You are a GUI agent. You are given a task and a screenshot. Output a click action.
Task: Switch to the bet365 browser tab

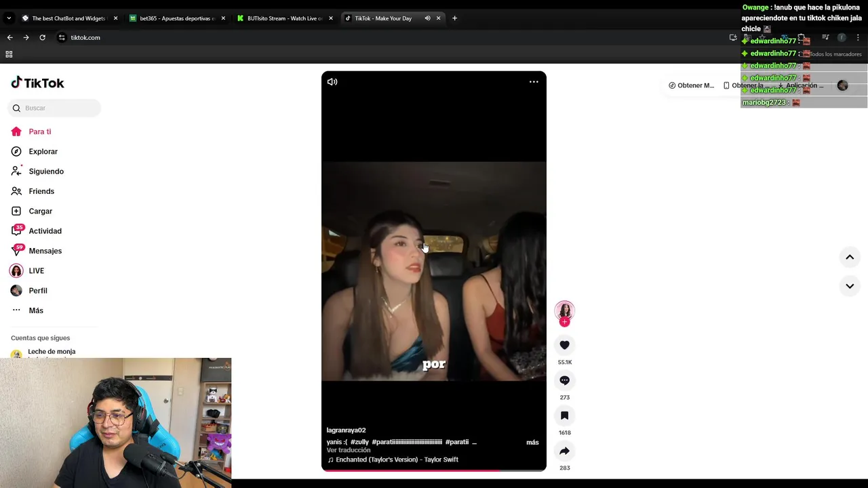click(x=178, y=18)
